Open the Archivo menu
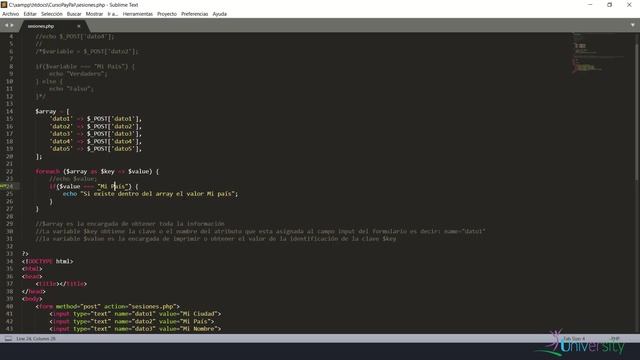This screenshot has height=360, width=640. 11,14
